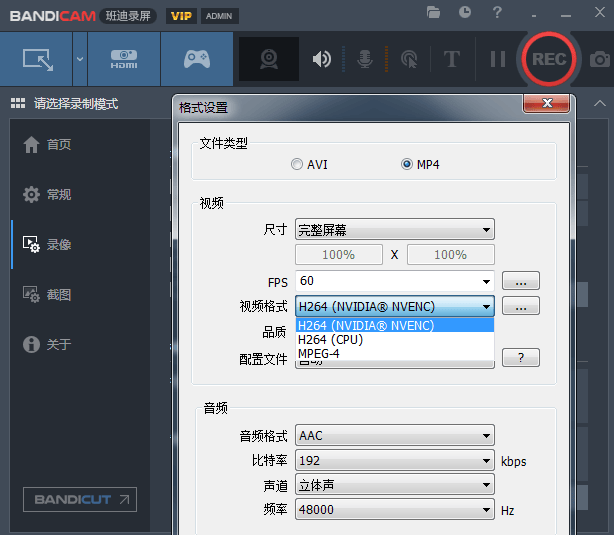The height and width of the screenshot is (535, 614).
Task: Click the grid icon beside 请选择录制模式
Action: [18, 103]
